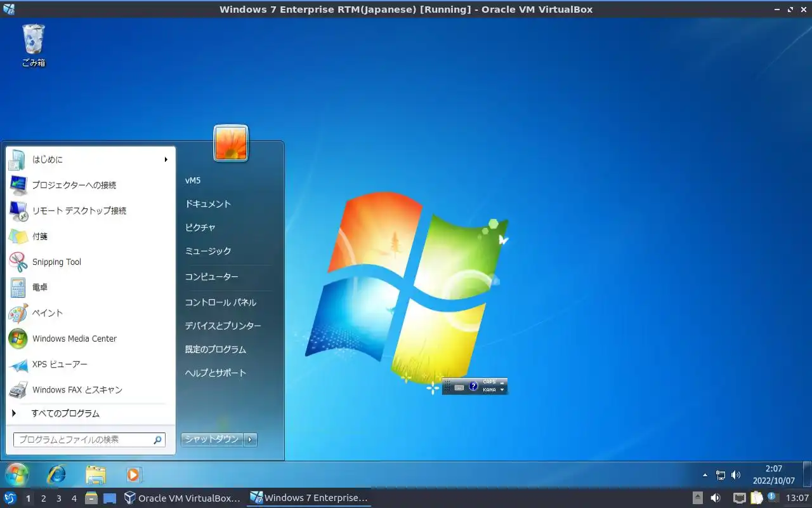Show hidden Windows tray icons
This screenshot has width=812, height=508.
705,475
